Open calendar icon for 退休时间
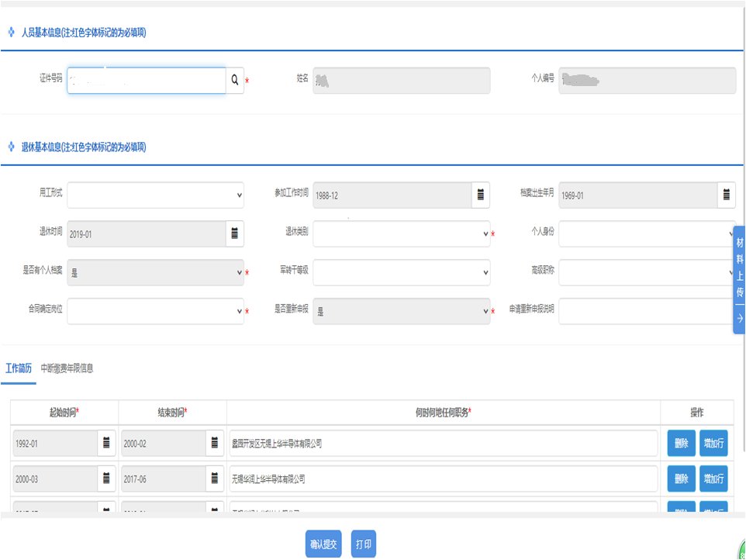Screen dimensions: 746x560 [235, 233]
